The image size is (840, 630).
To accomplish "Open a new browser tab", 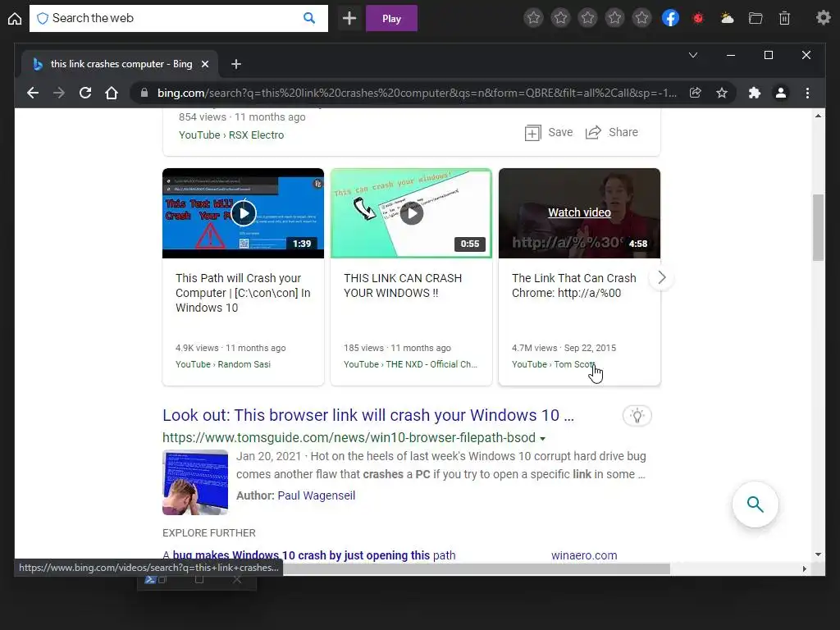I will pos(236,64).
